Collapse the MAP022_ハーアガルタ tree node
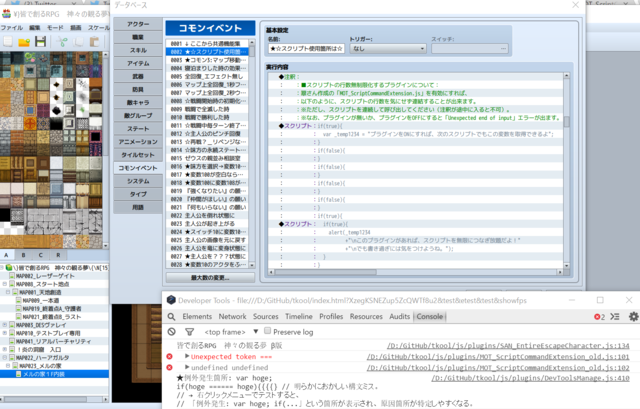 (4, 358)
